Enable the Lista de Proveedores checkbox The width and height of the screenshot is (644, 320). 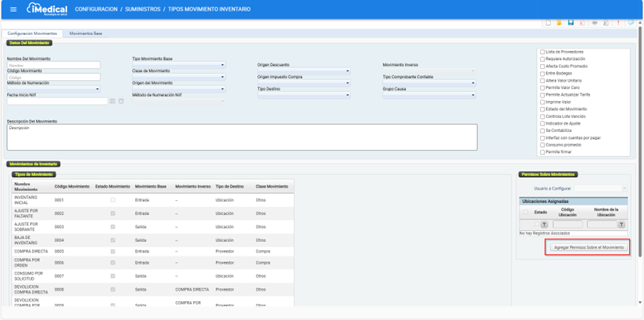(x=542, y=52)
